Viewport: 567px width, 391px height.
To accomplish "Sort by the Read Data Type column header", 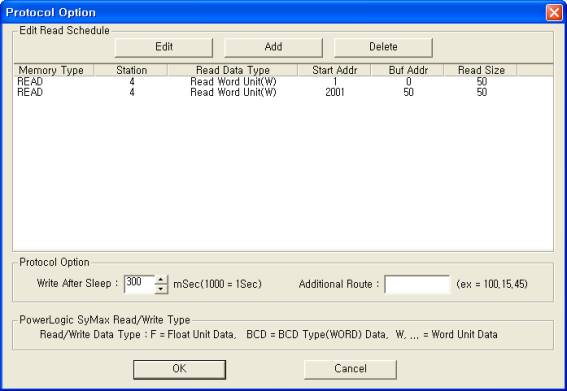I will coord(233,70).
